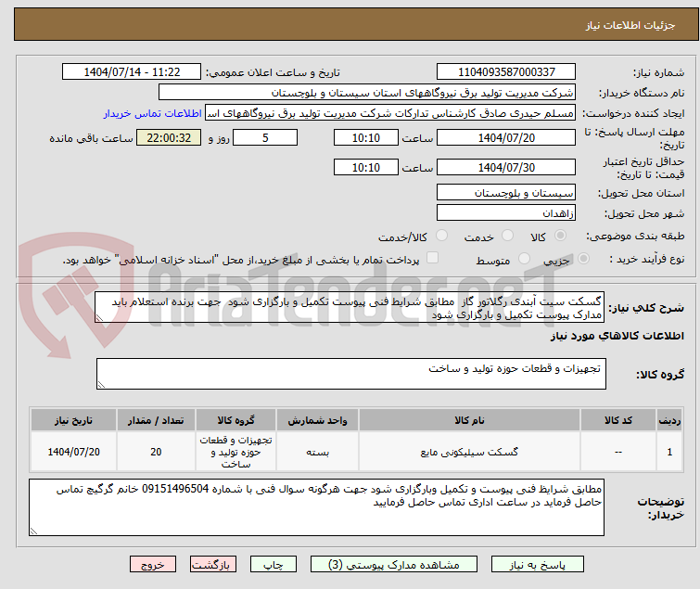
Task: Select the خدمت radio button
Action: point(507,236)
